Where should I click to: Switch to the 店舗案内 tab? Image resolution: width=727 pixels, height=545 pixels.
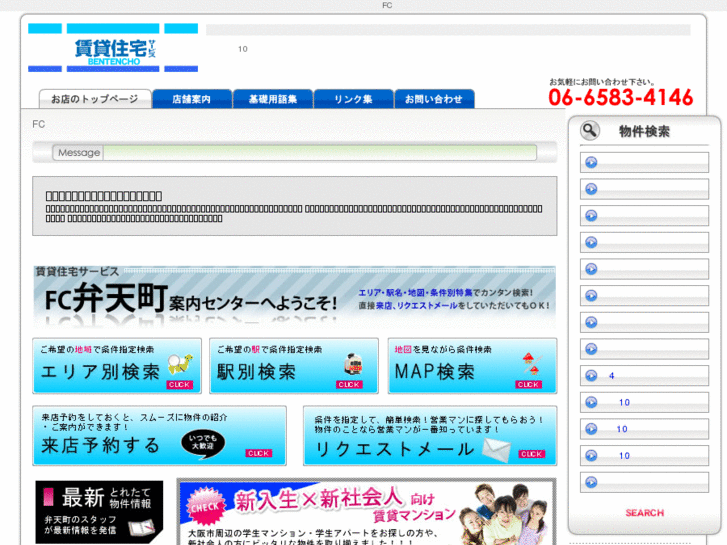[x=191, y=99]
